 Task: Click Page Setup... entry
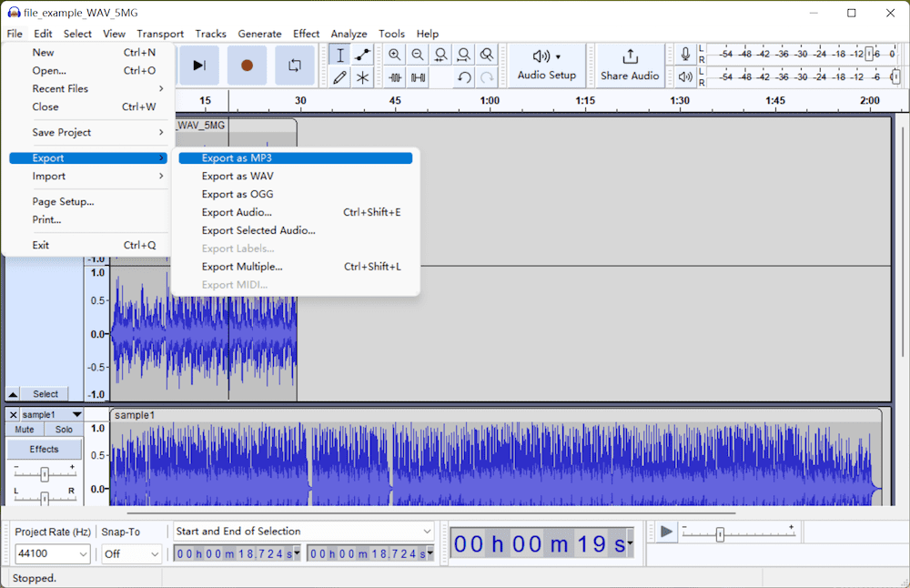[88, 201]
